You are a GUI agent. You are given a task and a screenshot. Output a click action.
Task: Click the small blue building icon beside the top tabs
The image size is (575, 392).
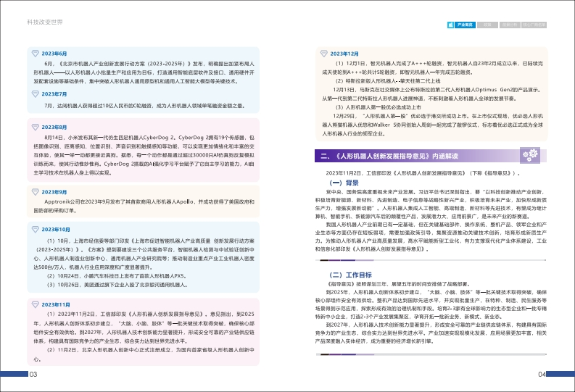(451, 25)
